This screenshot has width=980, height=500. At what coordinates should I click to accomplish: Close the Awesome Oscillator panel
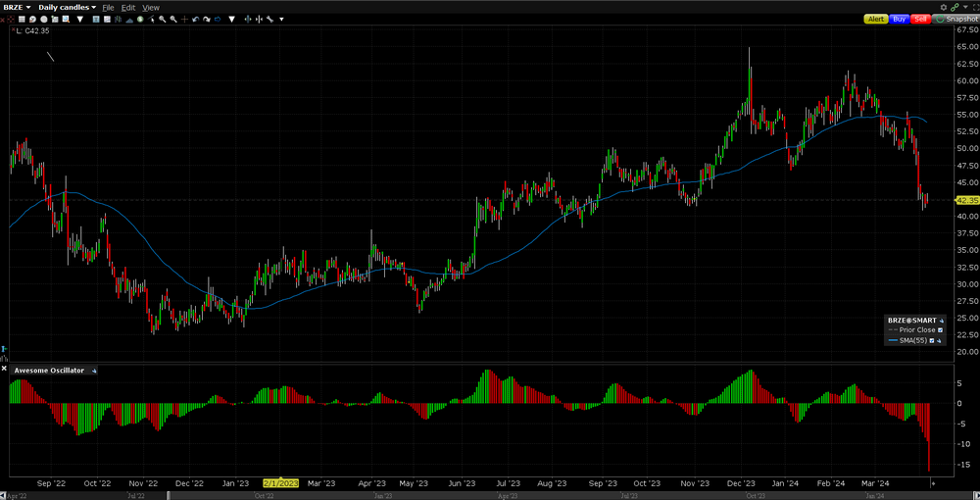(x=4, y=370)
